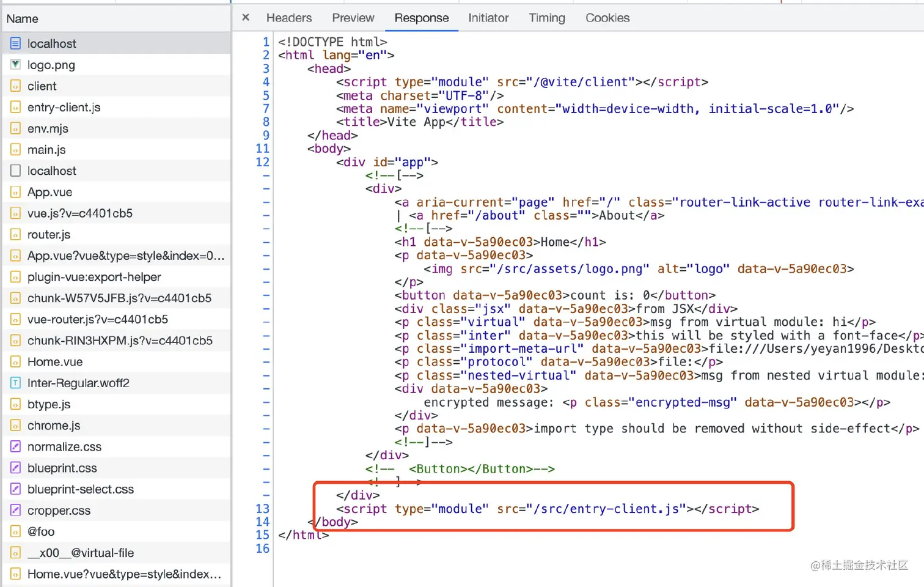Click the blank file icon of second localhost
Screen dimensions: 924x587
(x=16, y=171)
